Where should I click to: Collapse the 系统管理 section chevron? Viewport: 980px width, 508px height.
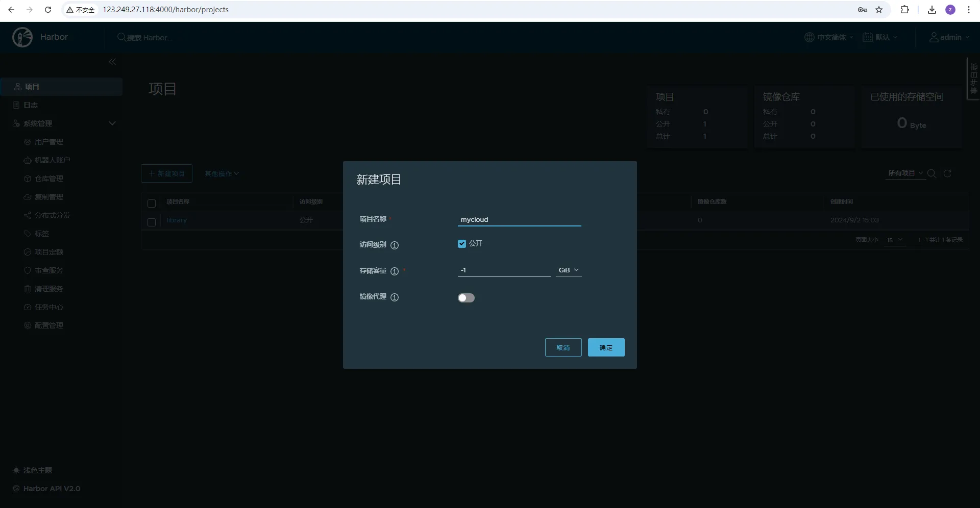(112, 123)
